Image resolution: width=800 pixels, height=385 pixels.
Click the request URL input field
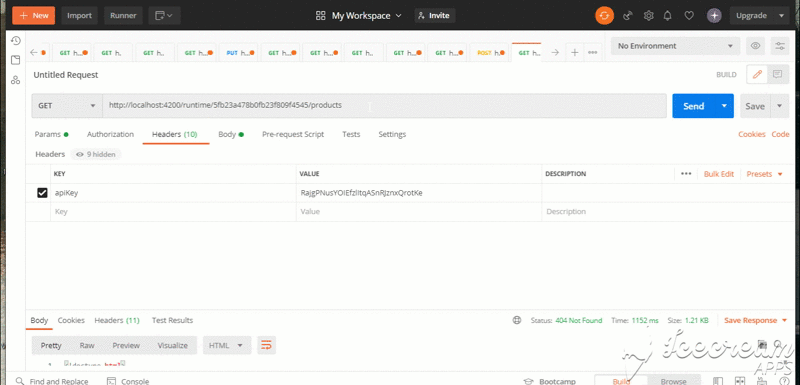point(385,106)
